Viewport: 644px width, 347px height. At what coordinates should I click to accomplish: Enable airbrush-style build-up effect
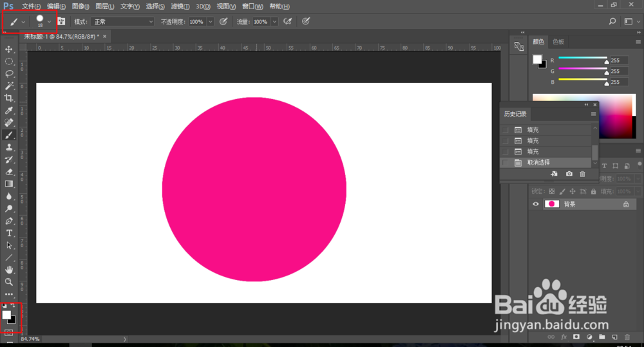click(287, 21)
